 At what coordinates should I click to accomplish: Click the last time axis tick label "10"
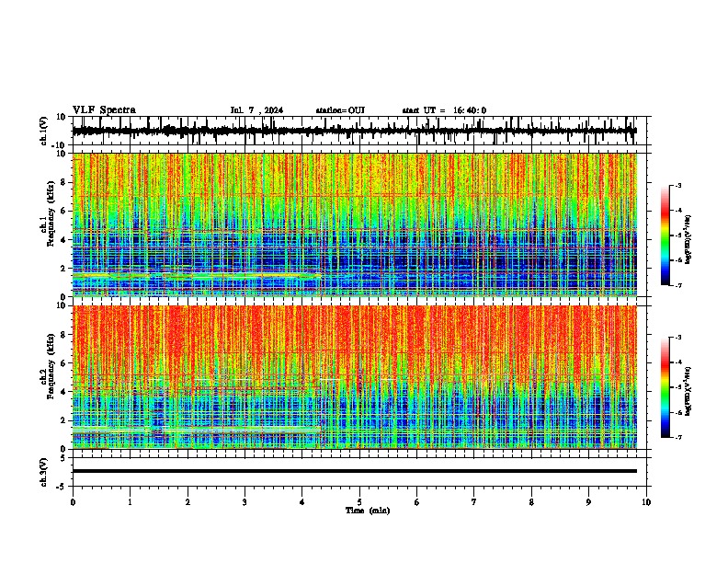tap(646, 502)
